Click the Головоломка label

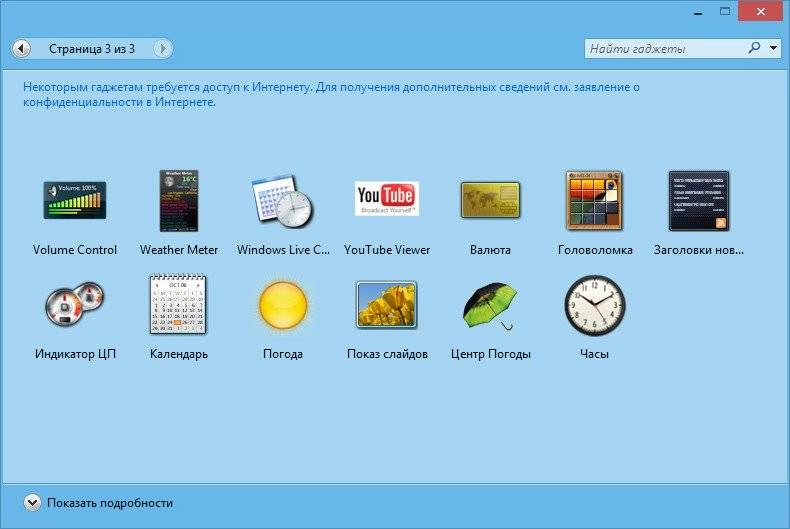(595, 250)
